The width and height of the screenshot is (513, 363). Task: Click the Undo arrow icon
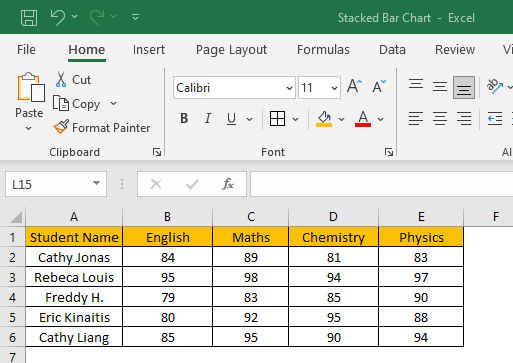[x=58, y=17]
